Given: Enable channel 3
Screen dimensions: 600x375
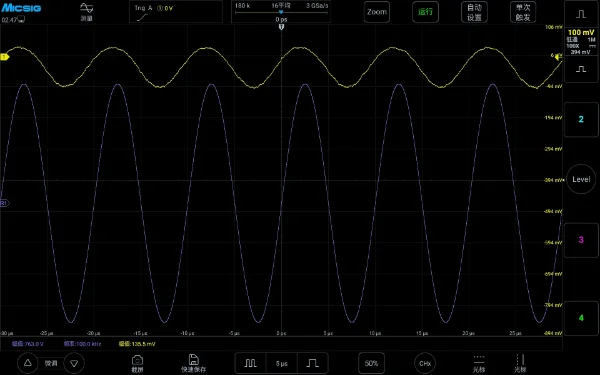Looking at the screenshot, I should tap(581, 240).
